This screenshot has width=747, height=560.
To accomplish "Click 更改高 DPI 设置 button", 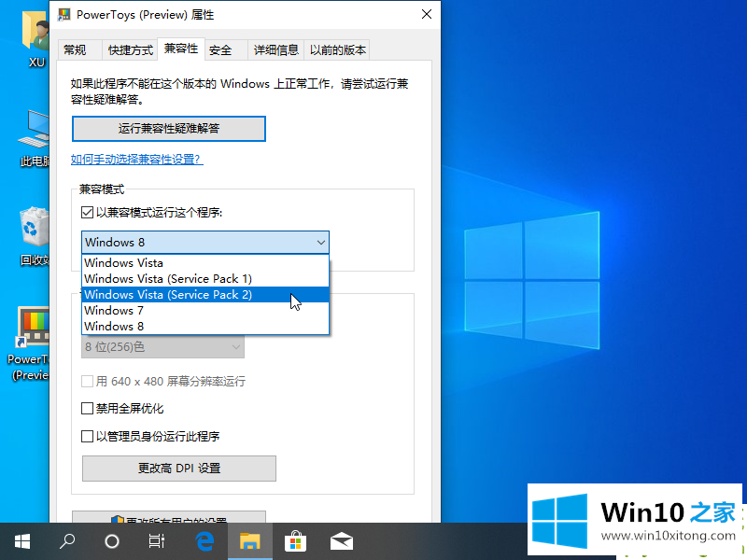I will pyautogui.click(x=179, y=469).
